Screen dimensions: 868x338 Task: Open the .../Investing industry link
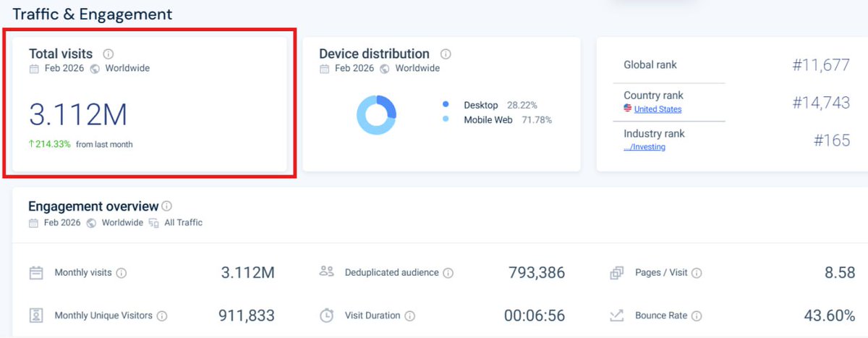pos(644,147)
